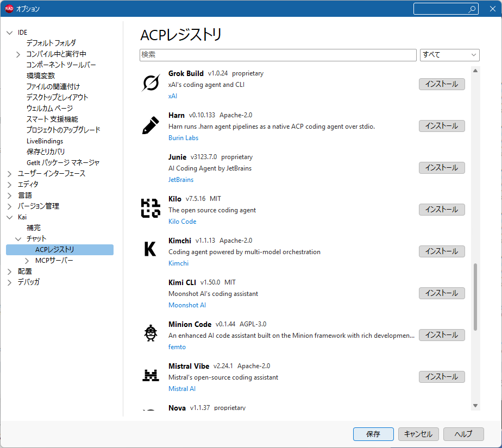Image resolution: width=502 pixels, height=448 pixels.
Task: Click the ヘルプ button
Action: point(463,434)
